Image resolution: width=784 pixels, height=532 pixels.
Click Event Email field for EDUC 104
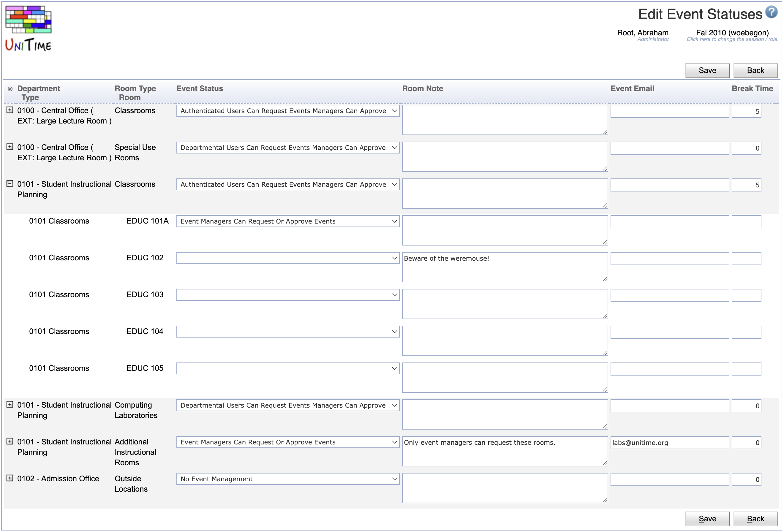pos(669,332)
